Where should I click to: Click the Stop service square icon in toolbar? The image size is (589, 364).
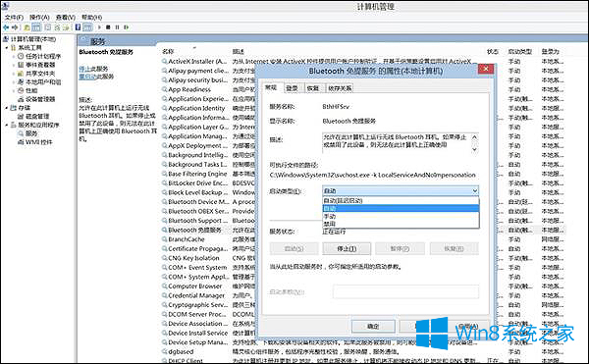click(108, 27)
